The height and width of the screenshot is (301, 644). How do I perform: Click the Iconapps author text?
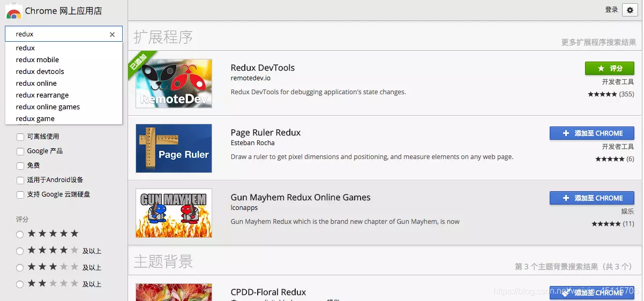click(x=244, y=208)
